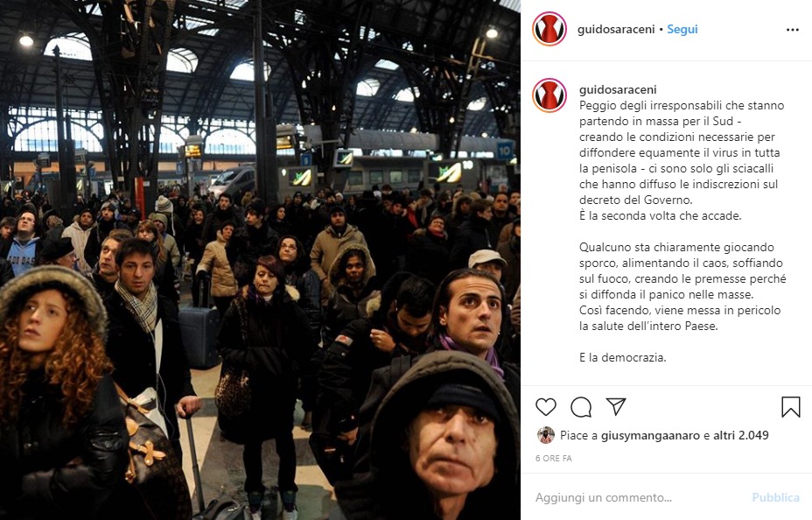Open giusymangaanaro's profile link
Viewport: 812px width, 520px height.
[650, 436]
